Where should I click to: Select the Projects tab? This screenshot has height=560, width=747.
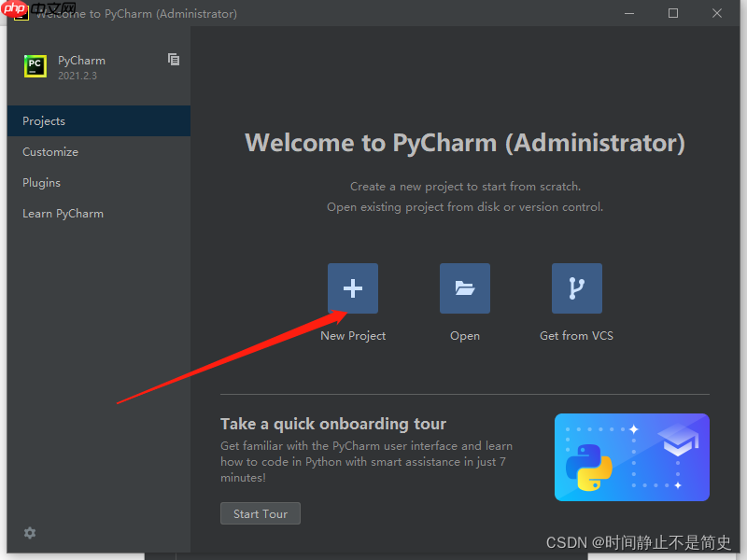[99, 121]
